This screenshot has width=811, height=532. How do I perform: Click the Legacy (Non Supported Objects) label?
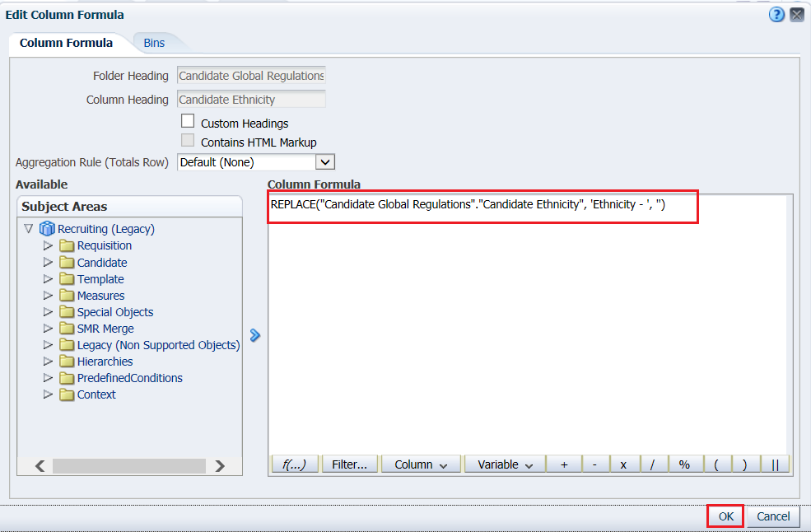coord(158,345)
